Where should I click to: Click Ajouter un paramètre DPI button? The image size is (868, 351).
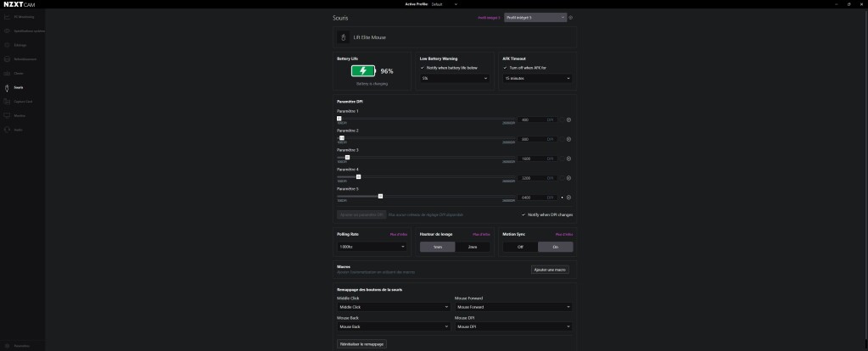tap(361, 214)
